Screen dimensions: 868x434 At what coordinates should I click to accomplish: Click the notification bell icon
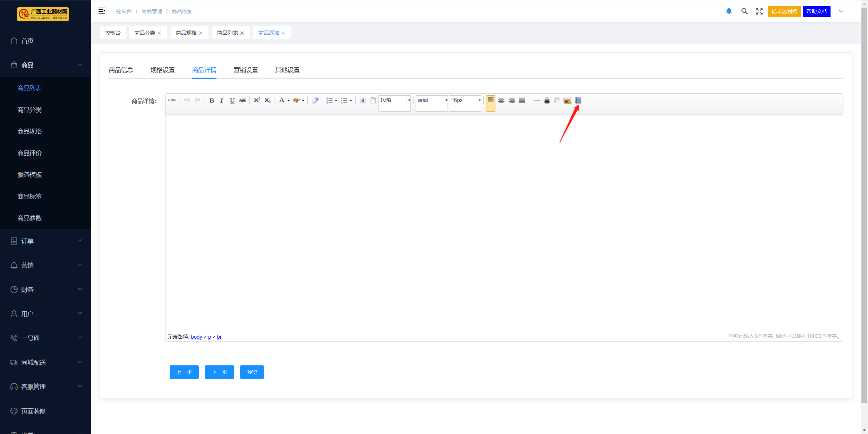point(729,11)
